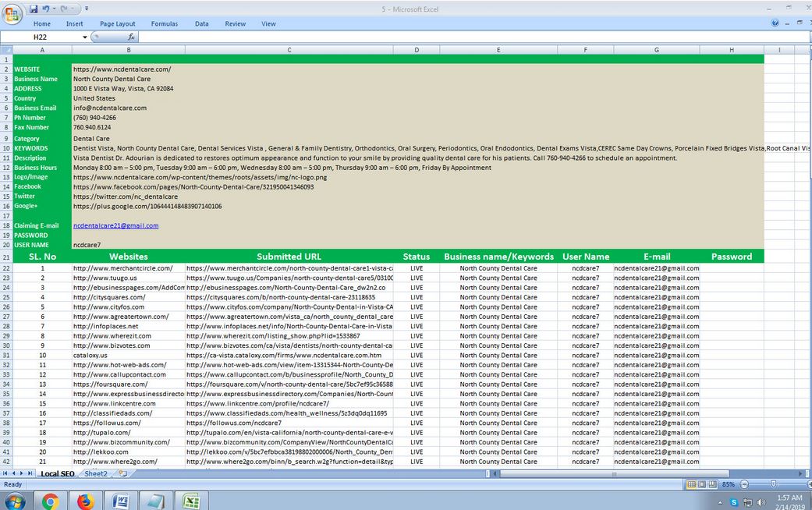
Task: Open Customize Quick Access Toolbar dropdown
Action: pyautogui.click(x=86, y=9)
